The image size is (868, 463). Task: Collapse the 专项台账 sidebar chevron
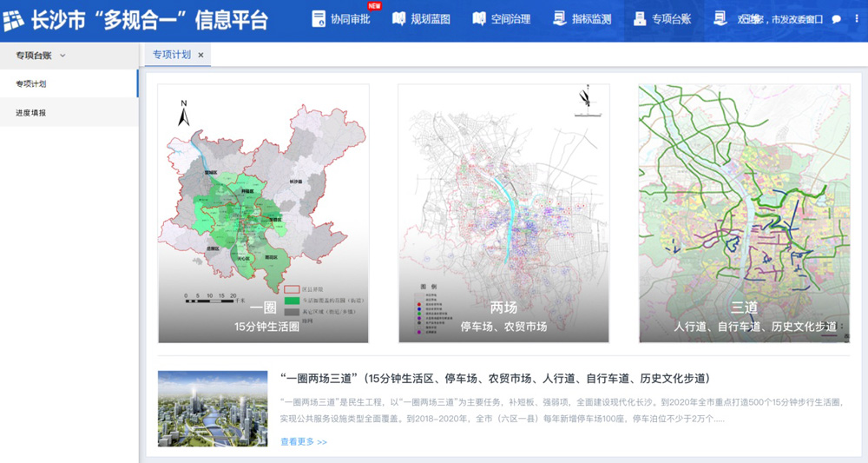tap(62, 56)
